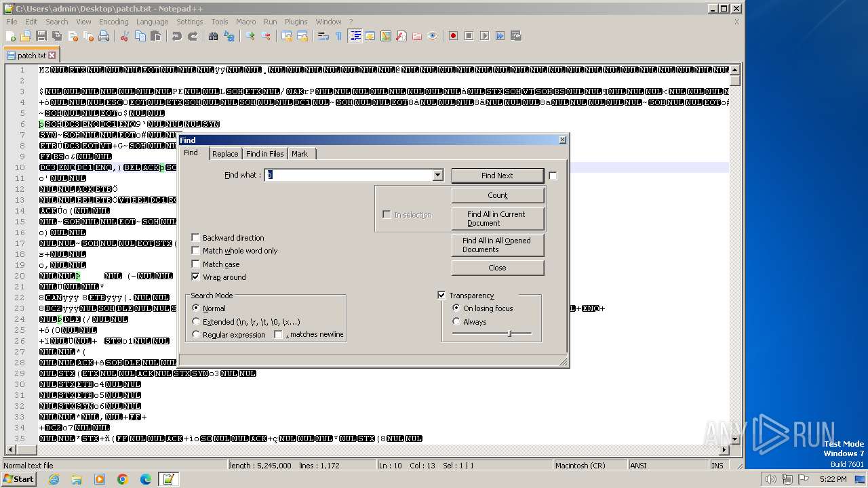Select Normal search mode
This screenshot has width=868, height=488.
click(x=197, y=308)
